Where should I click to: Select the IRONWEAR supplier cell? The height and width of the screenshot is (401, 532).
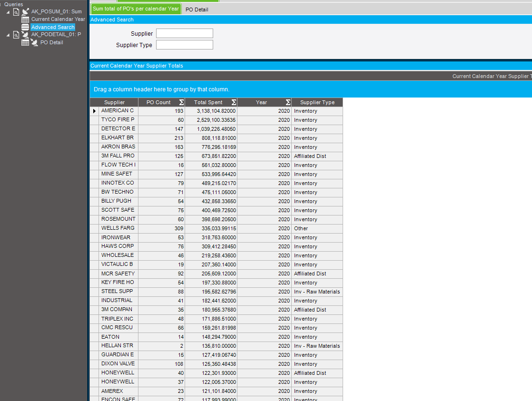click(x=118, y=237)
